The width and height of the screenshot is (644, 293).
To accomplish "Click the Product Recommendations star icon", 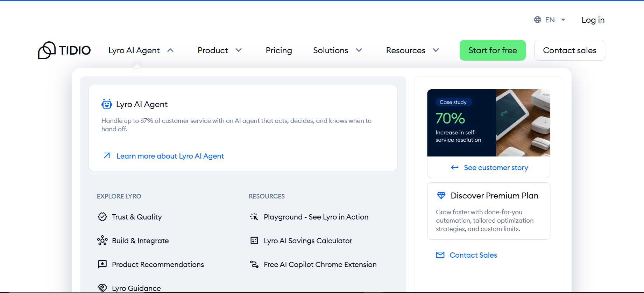I will click(x=102, y=264).
